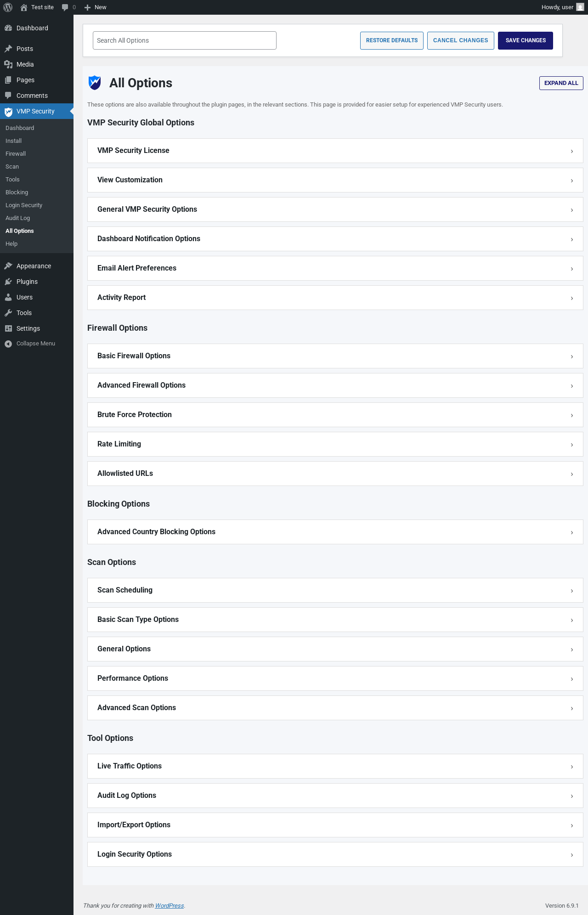
Task: Click the WordPress logo icon
Action: (x=8, y=7)
